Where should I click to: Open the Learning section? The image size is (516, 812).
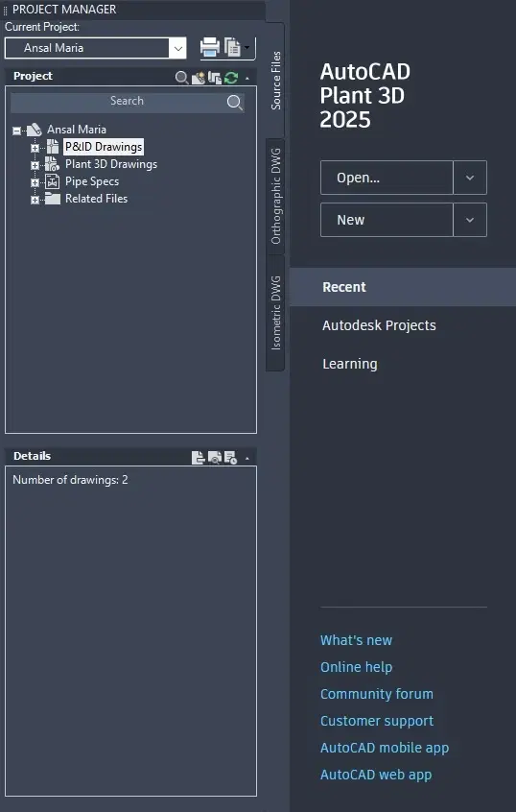350,364
